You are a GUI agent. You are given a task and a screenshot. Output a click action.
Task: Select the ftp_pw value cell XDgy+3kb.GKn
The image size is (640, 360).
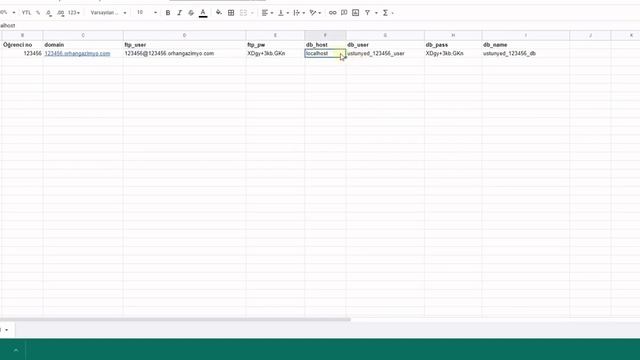275,53
